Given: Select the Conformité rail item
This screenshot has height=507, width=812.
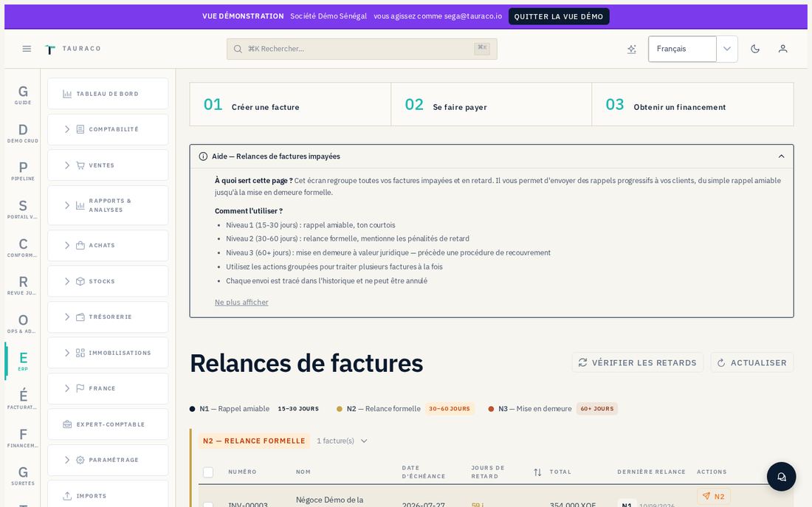Looking at the screenshot, I should coord(23,247).
